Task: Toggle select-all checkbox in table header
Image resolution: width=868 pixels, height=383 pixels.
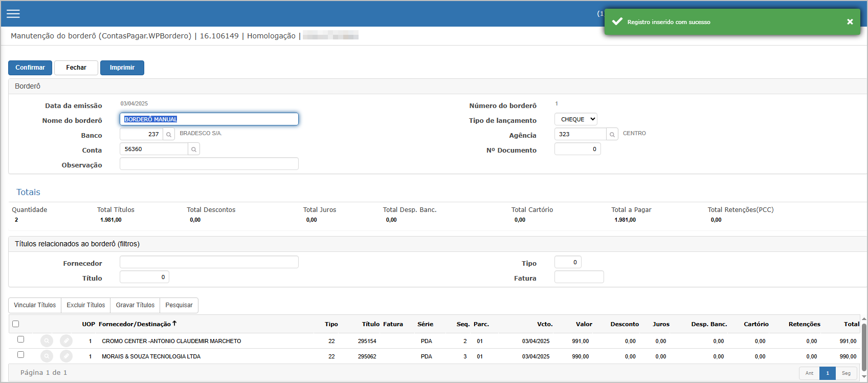Action: pyautogui.click(x=16, y=324)
